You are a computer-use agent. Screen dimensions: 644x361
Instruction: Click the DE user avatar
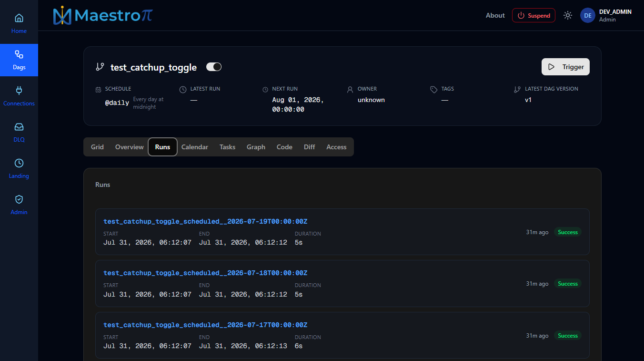pos(588,15)
